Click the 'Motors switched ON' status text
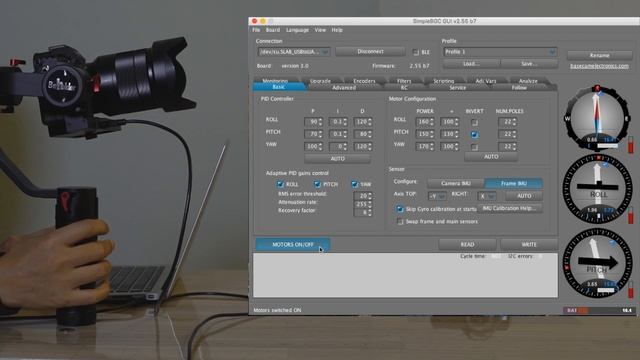This screenshot has width=640, height=360. (x=277, y=310)
